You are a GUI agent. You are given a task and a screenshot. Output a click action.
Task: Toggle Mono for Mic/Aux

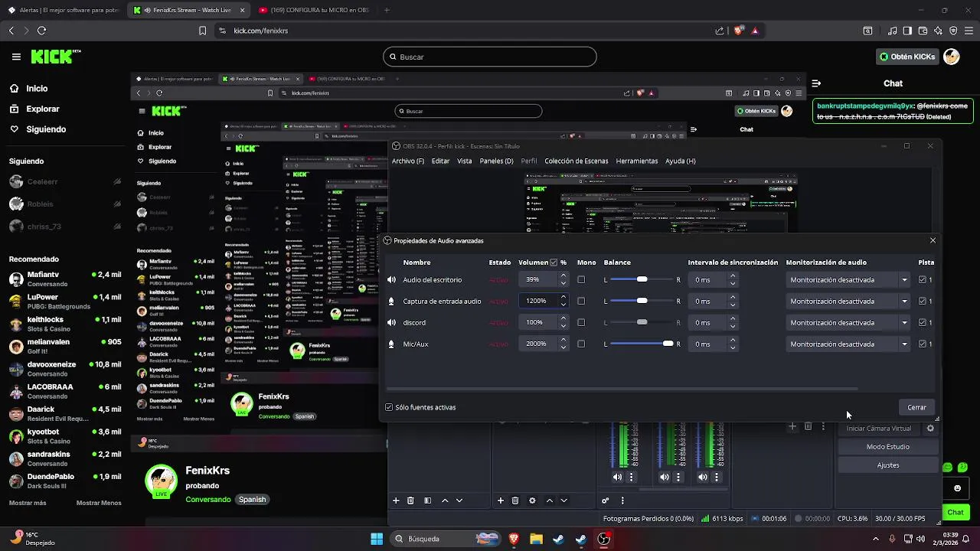click(581, 344)
